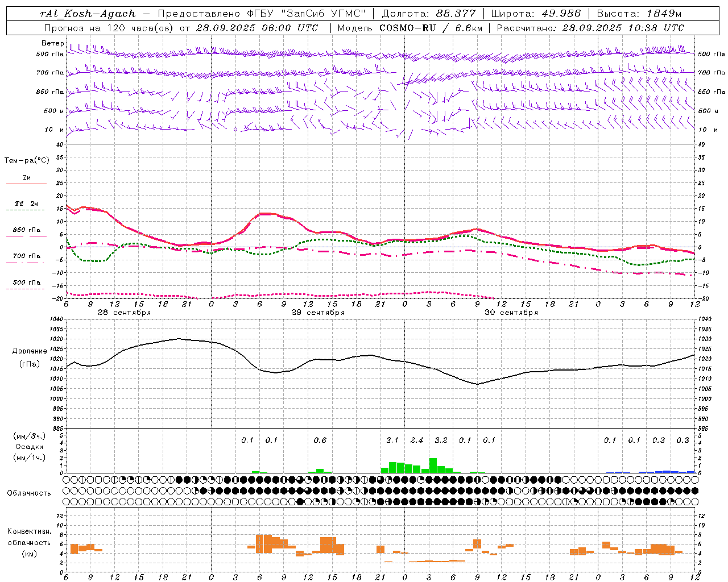728x582 pixels.
Task: Click the (мм/3ч.) precipitation unit label
Action: [x=30, y=436]
